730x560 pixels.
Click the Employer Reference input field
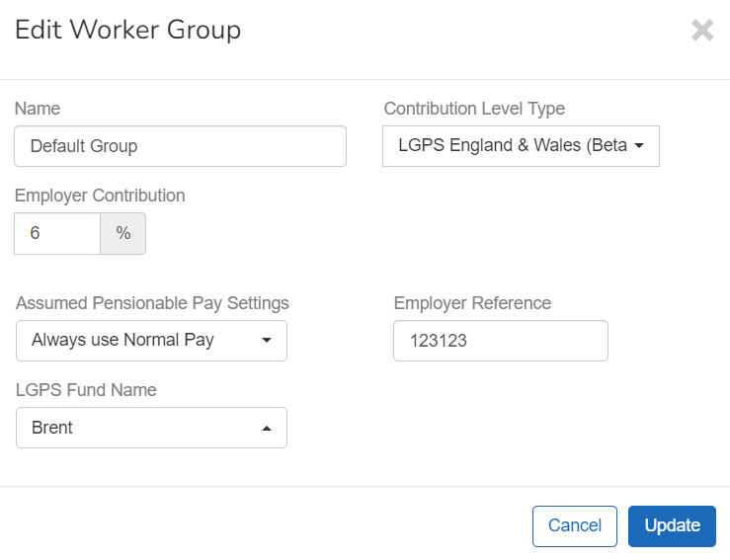click(501, 341)
